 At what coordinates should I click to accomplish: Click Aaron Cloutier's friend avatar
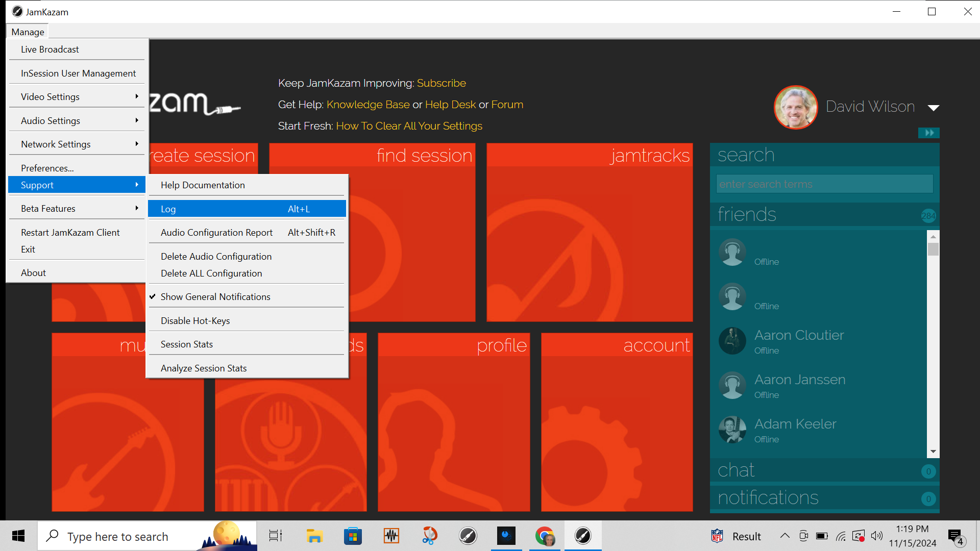coord(732,341)
